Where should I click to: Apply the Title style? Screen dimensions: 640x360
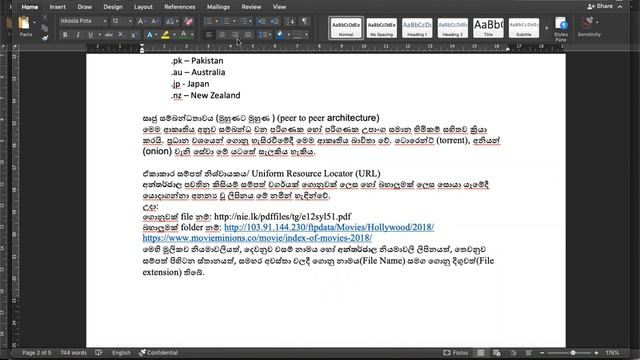coord(488,28)
